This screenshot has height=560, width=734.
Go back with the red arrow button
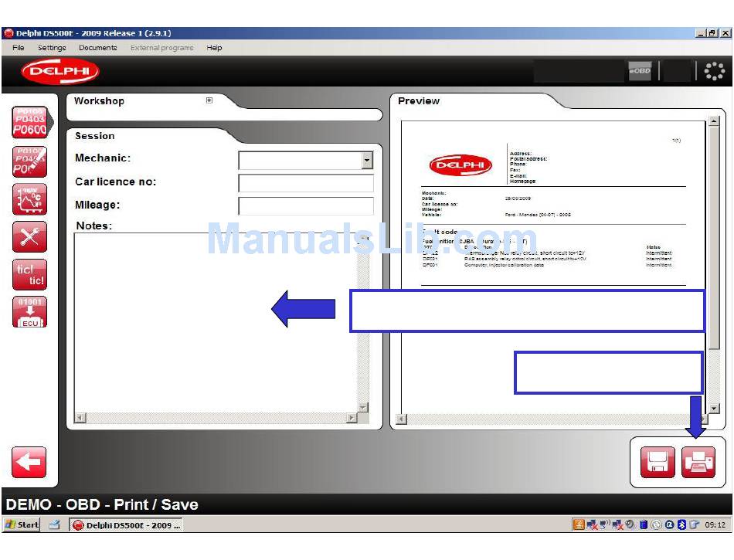click(29, 462)
